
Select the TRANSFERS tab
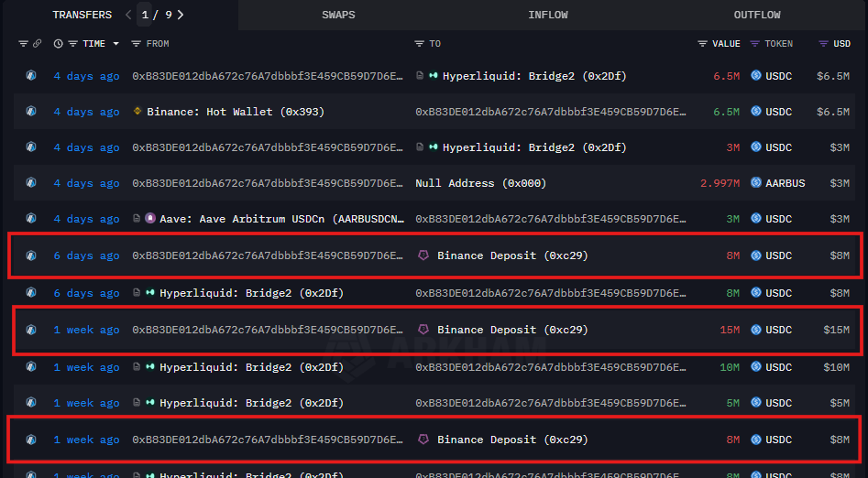82,15
